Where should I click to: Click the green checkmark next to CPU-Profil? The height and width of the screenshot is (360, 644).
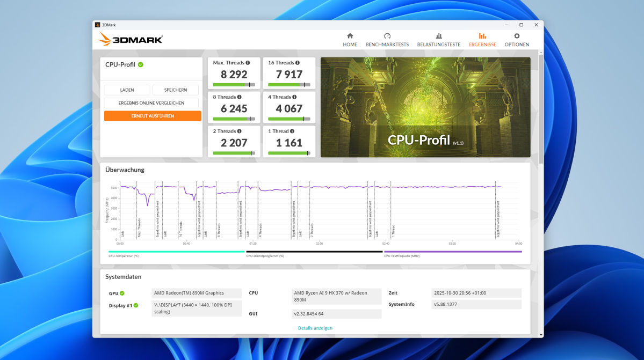(x=140, y=64)
